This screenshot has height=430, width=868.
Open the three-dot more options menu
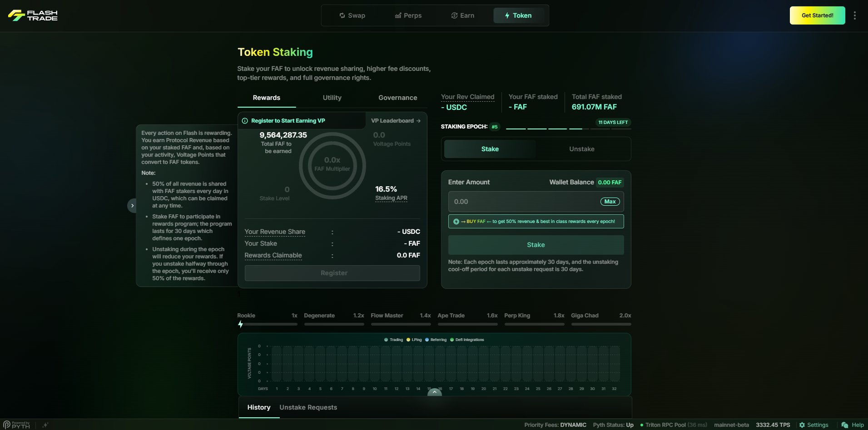pos(854,15)
